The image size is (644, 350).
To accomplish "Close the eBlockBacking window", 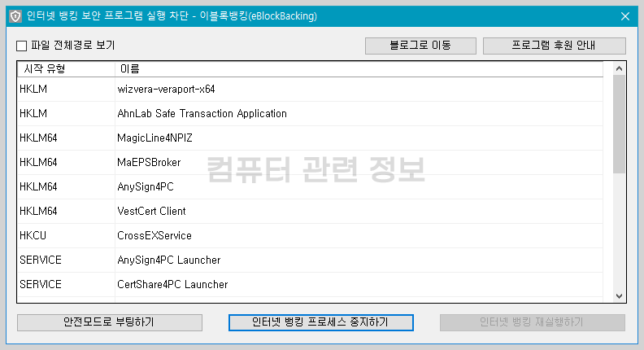I will point(625,16).
